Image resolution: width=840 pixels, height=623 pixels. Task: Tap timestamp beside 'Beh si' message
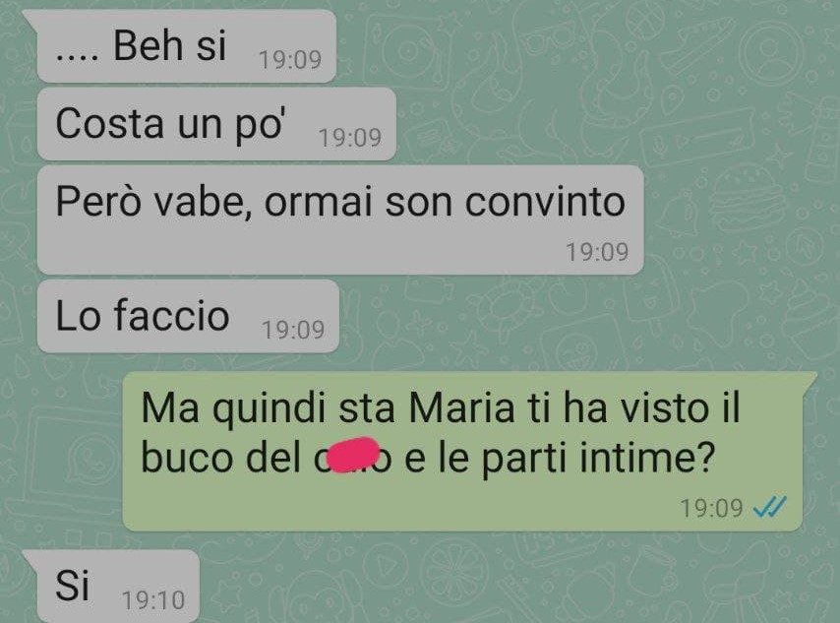[x=290, y=59]
